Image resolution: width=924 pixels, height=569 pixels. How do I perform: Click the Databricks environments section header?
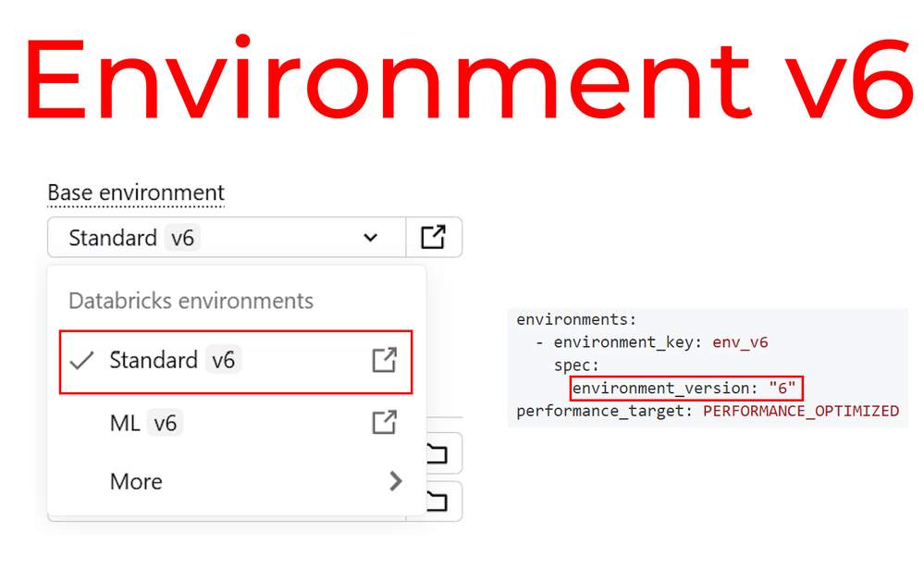coord(191,301)
